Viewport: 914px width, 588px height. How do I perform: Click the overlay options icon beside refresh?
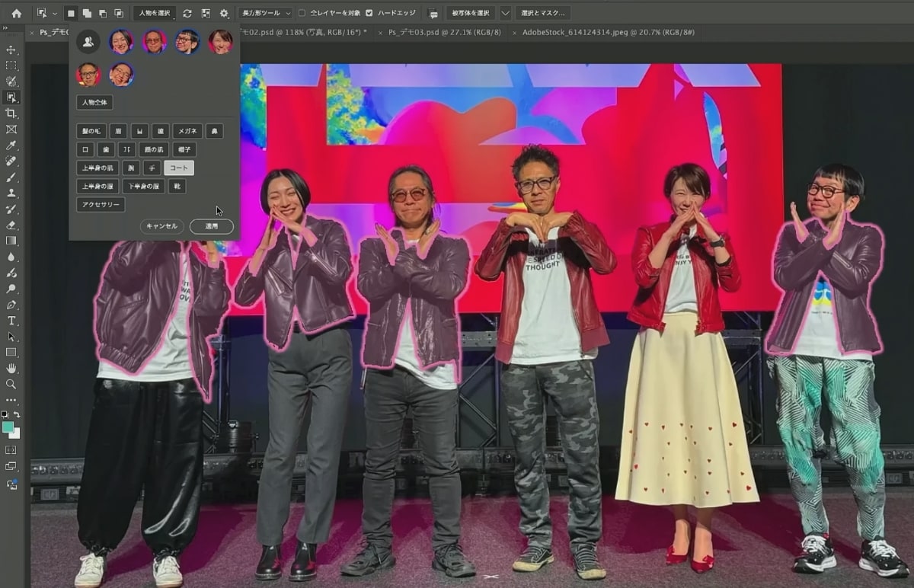pos(206,13)
